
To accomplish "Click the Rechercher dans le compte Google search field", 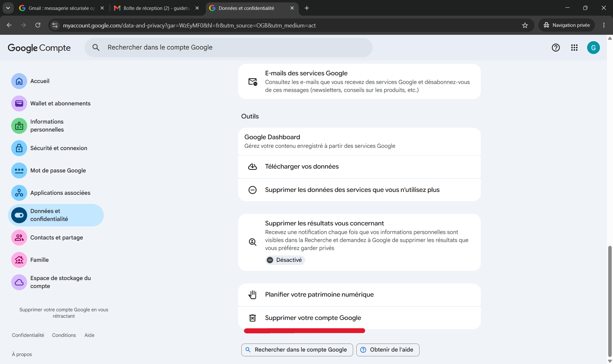I will point(229,48).
